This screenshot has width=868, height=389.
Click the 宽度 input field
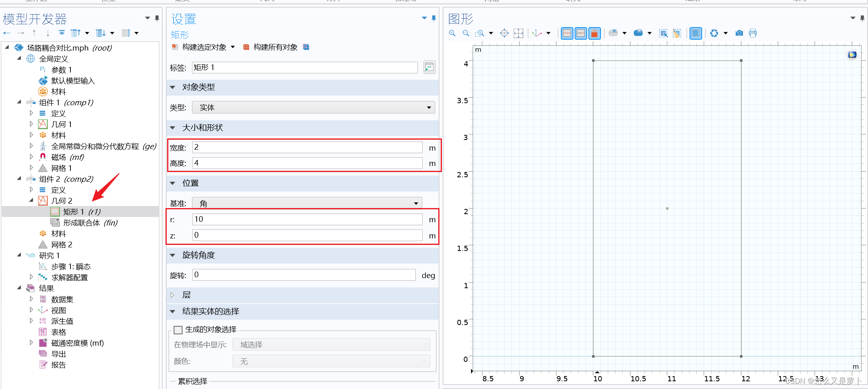point(308,147)
